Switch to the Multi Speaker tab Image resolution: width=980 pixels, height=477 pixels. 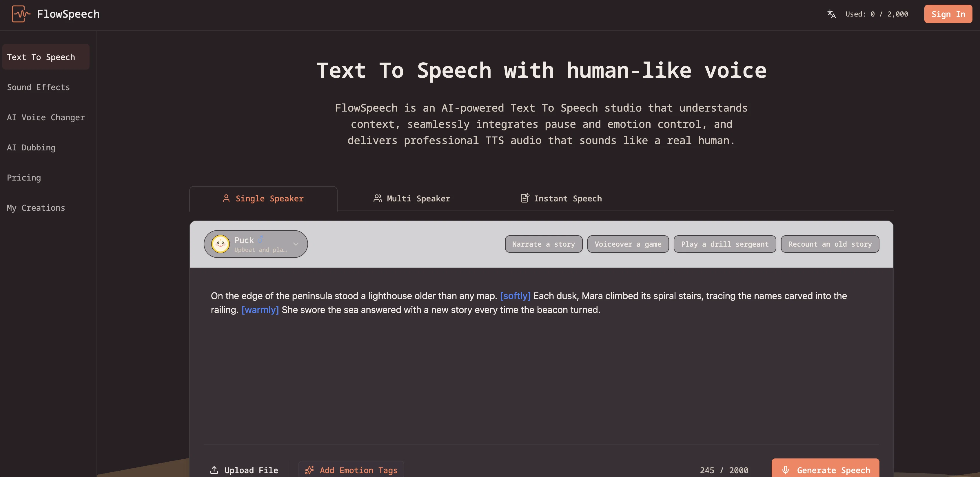tap(412, 199)
